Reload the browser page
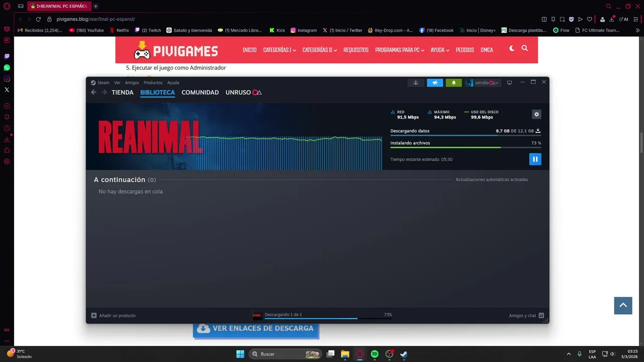 38,19
